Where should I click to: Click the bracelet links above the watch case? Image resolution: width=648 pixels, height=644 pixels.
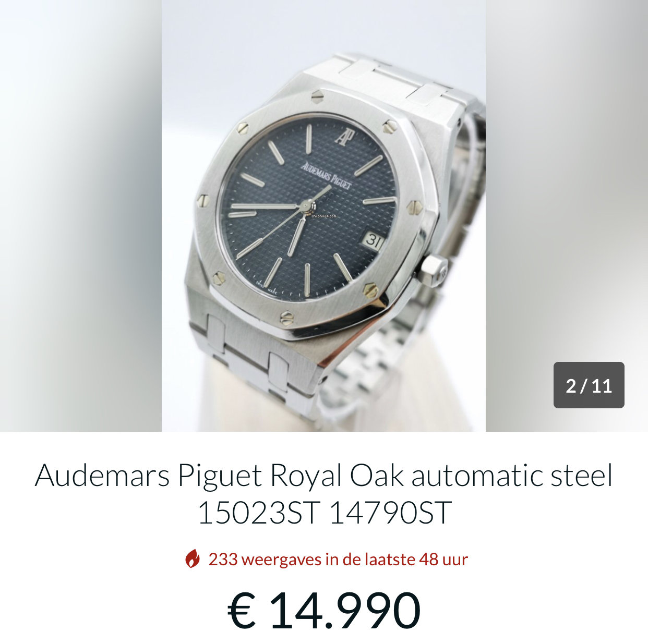coord(397,83)
